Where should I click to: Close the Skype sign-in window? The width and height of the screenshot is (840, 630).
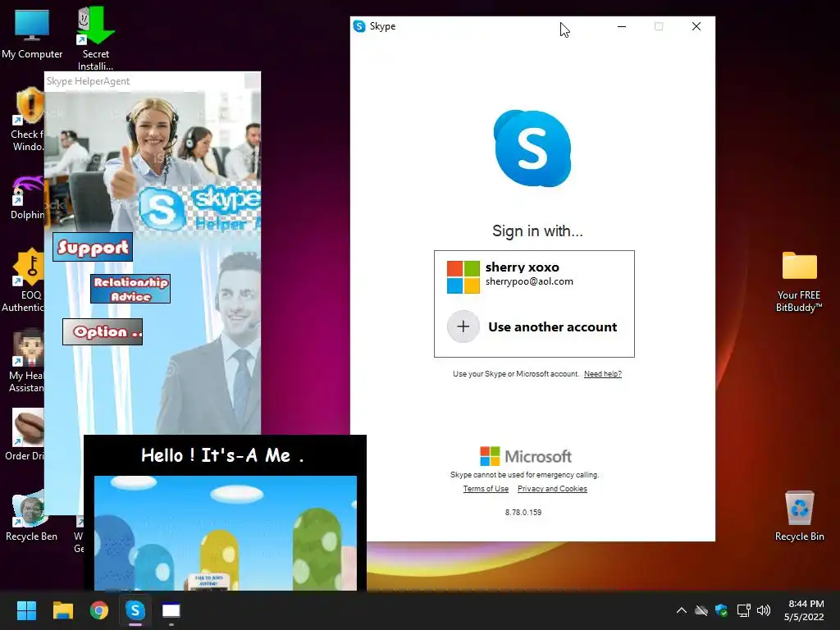696,26
